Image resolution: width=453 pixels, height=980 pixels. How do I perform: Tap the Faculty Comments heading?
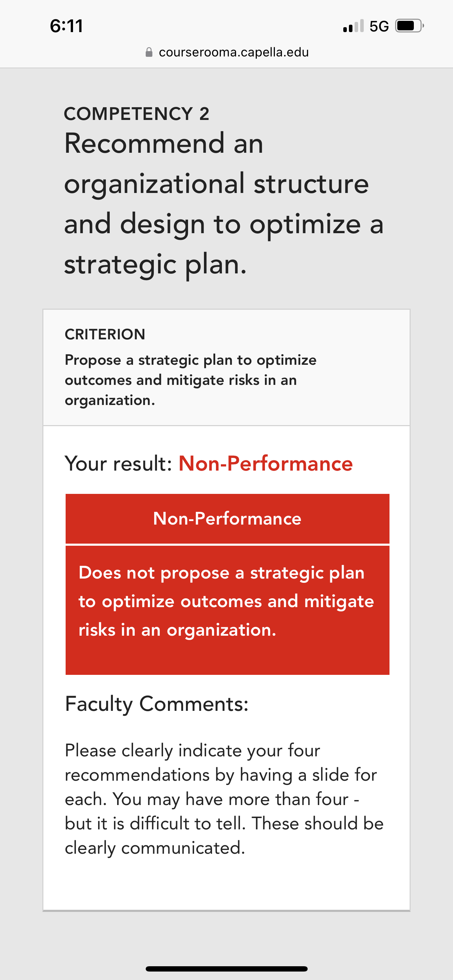(157, 703)
